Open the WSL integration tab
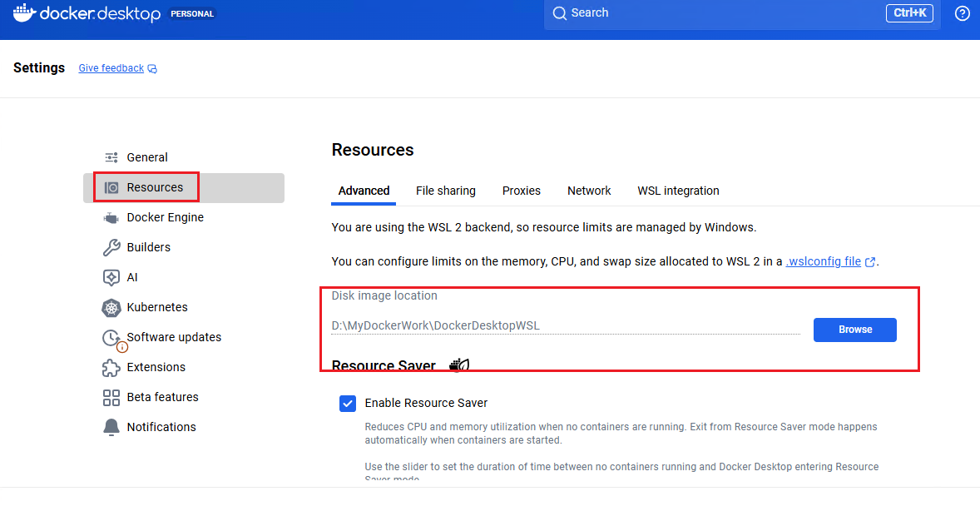Viewport: 980px width, 516px height. coord(678,191)
